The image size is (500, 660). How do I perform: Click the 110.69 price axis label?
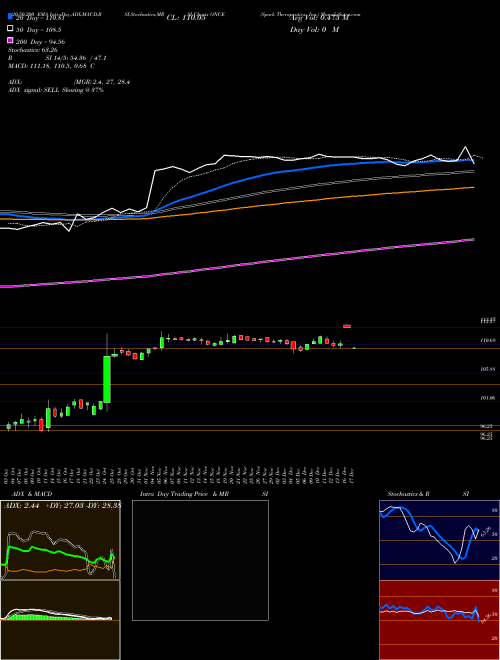point(488,340)
